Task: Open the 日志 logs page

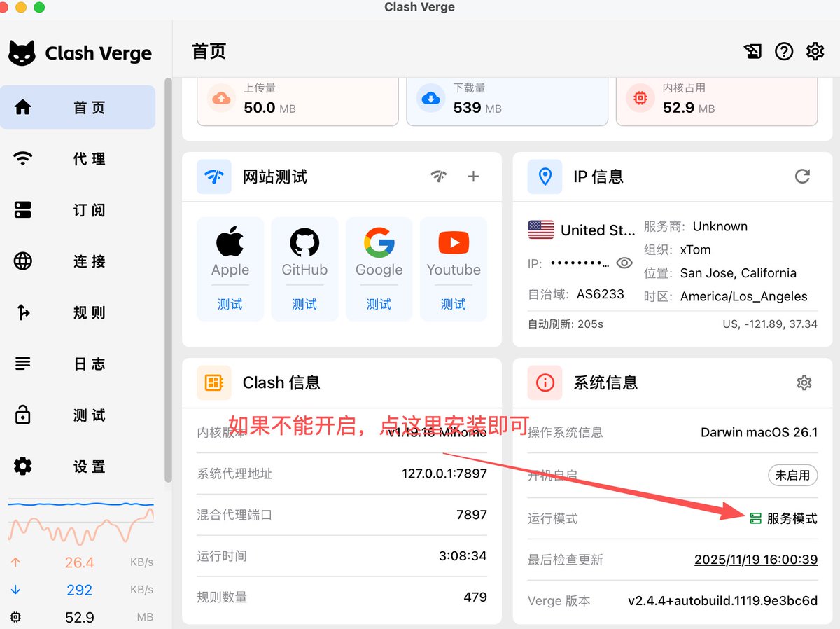Action: [78, 364]
